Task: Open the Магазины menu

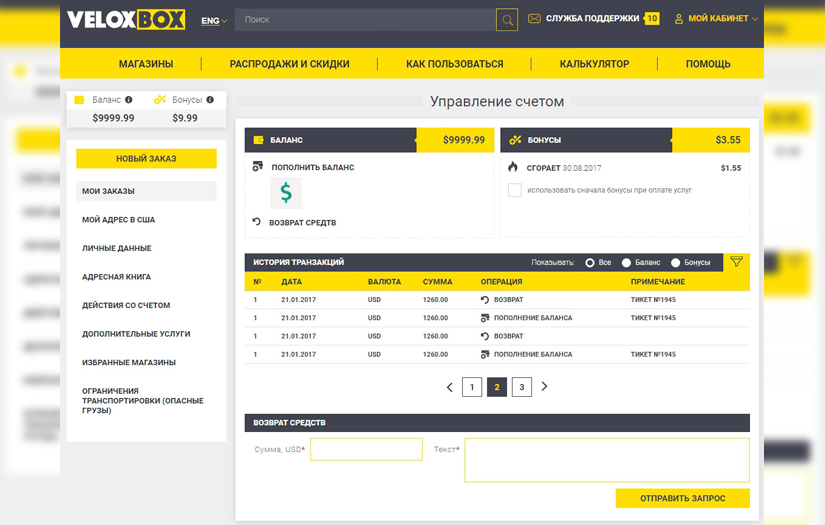Action: [x=146, y=64]
